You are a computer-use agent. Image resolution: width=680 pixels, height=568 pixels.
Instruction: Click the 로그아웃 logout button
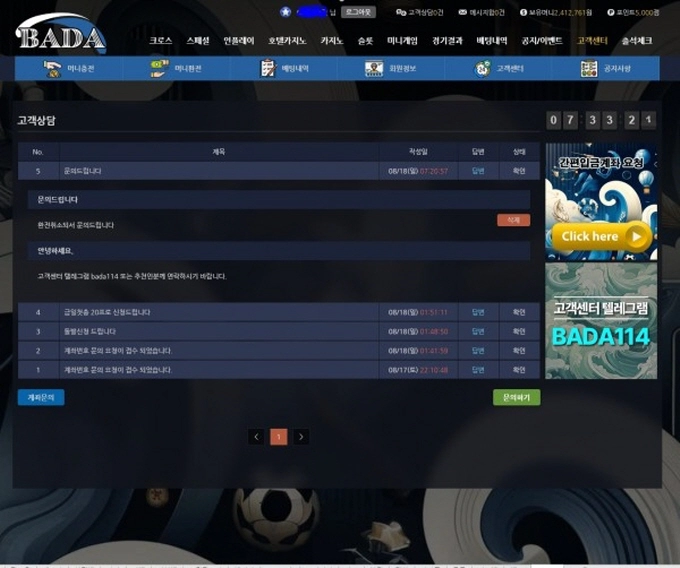[x=358, y=12]
